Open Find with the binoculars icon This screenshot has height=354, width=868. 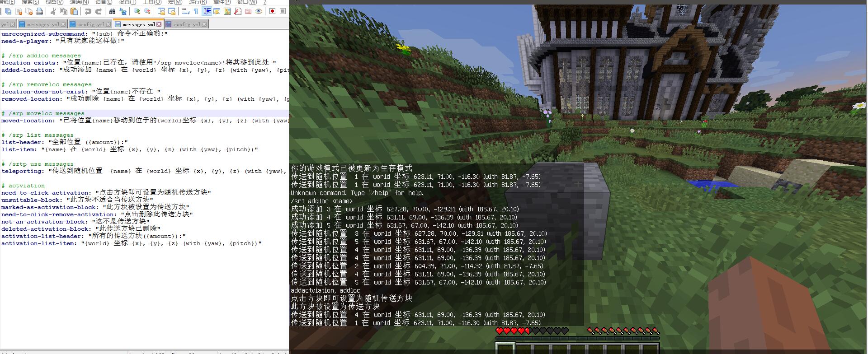click(x=113, y=11)
